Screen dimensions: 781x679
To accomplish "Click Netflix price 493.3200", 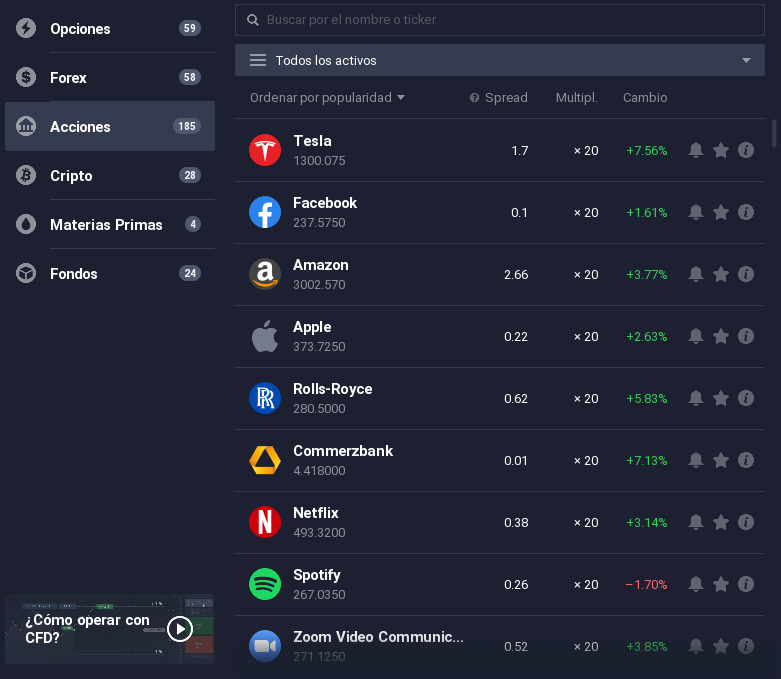I will click(319, 533).
